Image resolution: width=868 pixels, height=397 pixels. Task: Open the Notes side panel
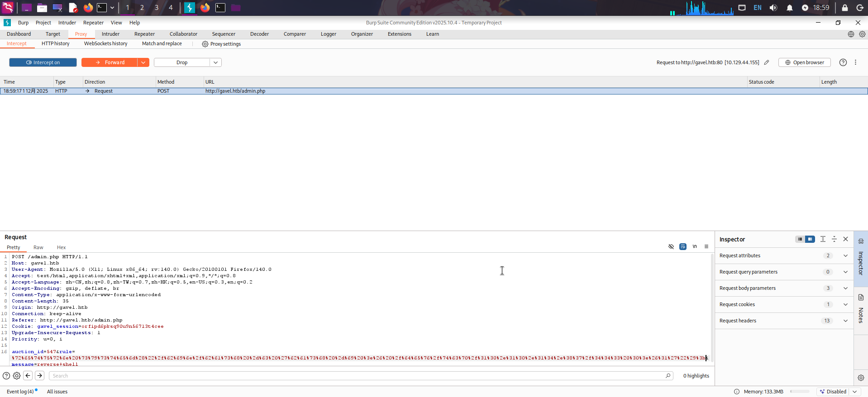pyautogui.click(x=861, y=309)
